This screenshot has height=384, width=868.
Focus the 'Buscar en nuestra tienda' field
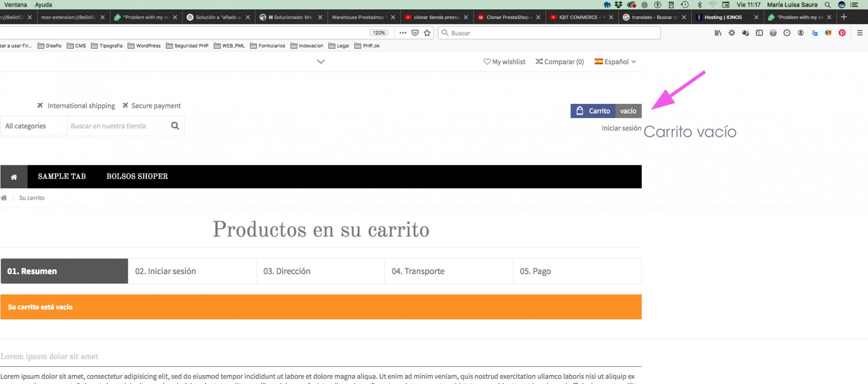point(117,126)
